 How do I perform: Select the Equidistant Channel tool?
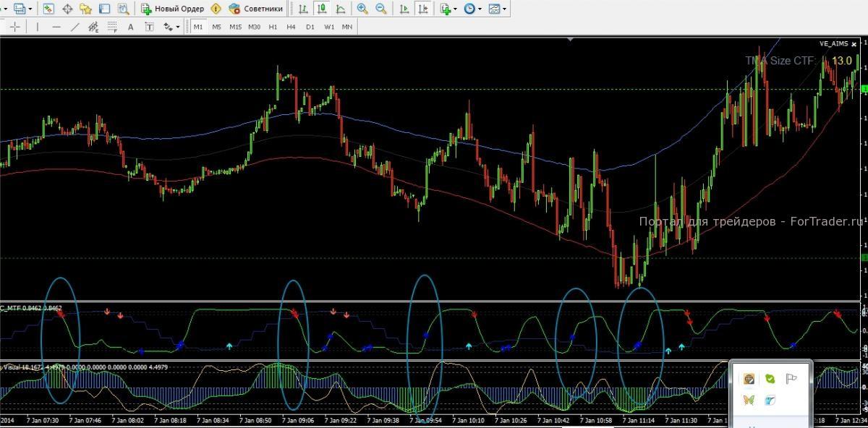click(93, 27)
